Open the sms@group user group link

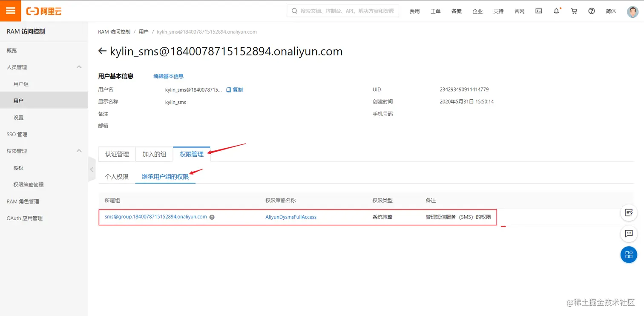point(156,217)
